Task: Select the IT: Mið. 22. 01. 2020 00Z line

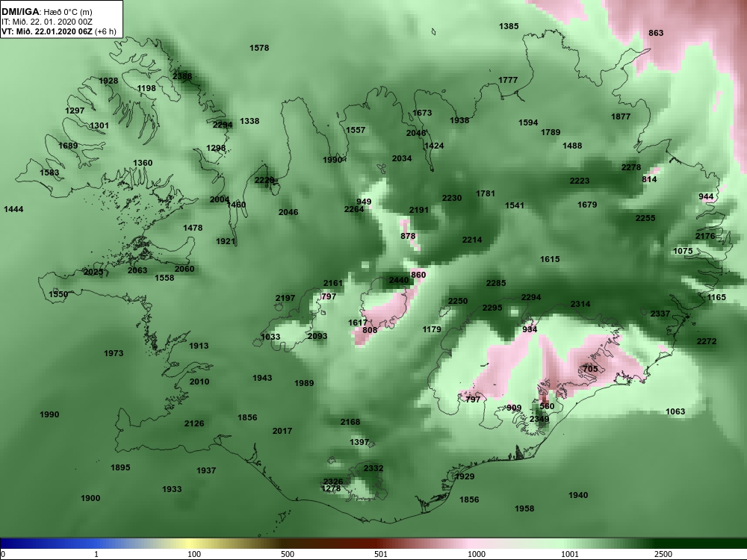Action: click(46, 22)
